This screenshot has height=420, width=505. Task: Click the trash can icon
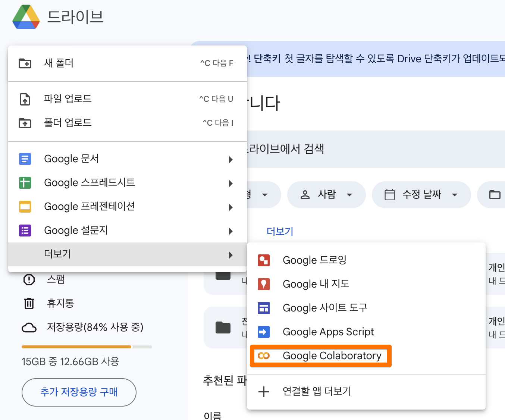coord(29,303)
